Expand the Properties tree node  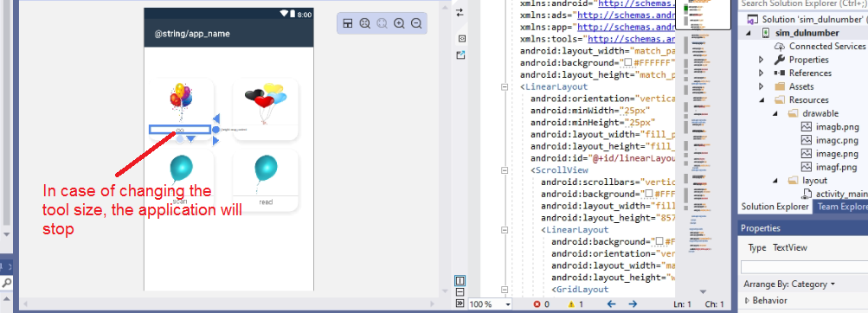point(762,60)
